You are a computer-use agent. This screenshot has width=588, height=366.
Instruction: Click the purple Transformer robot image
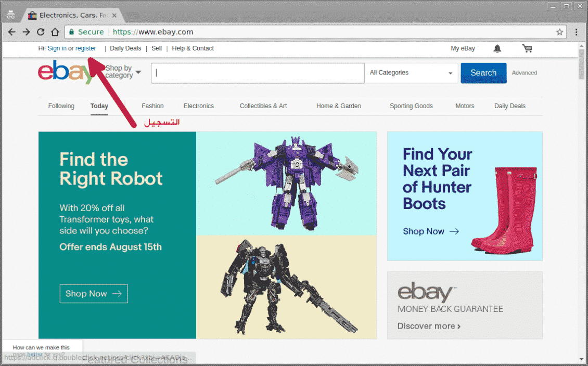(x=287, y=183)
